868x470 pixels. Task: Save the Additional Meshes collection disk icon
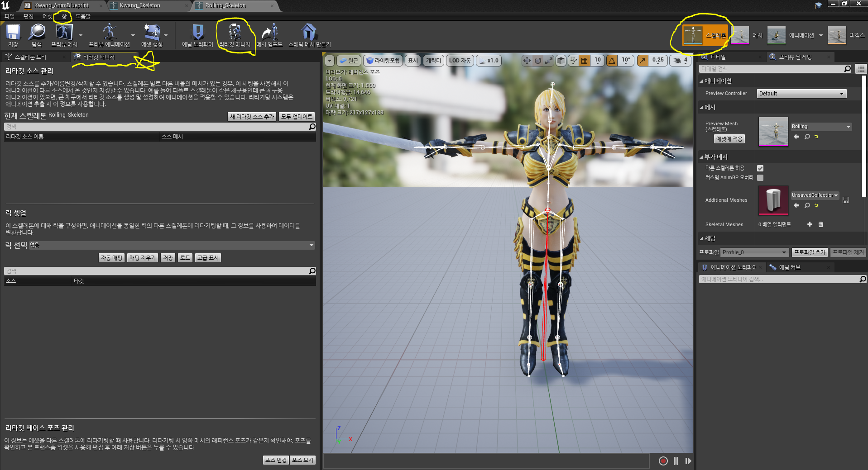point(846,200)
